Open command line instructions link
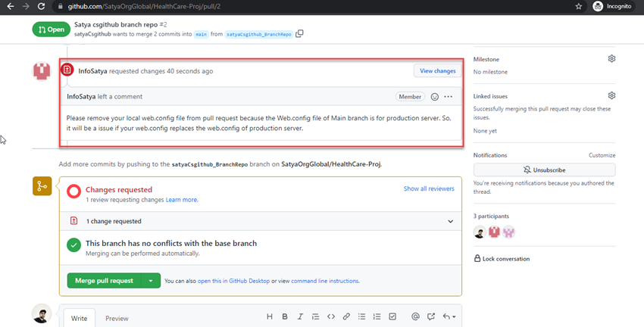The image size is (644, 327). coord(325,281)
